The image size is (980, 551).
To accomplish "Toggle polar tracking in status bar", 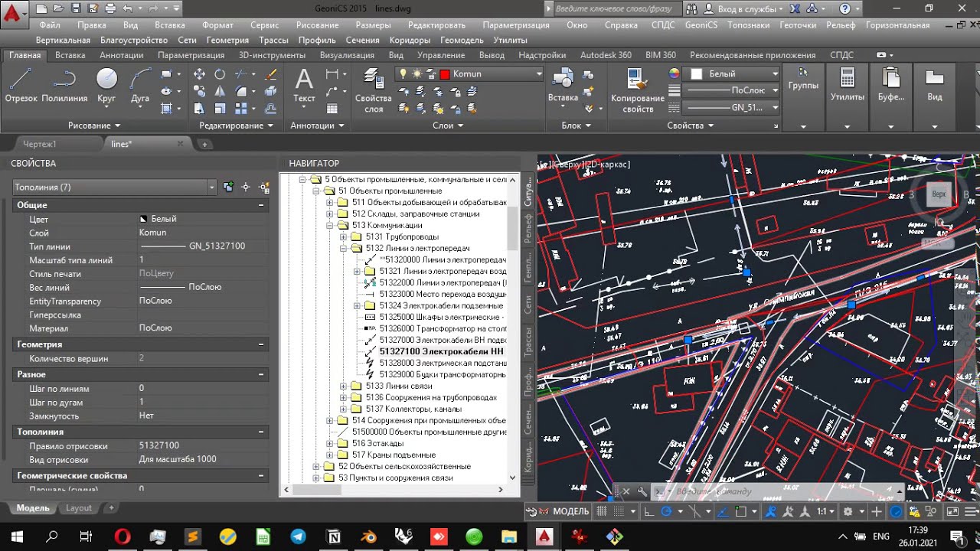I will 666,511.
